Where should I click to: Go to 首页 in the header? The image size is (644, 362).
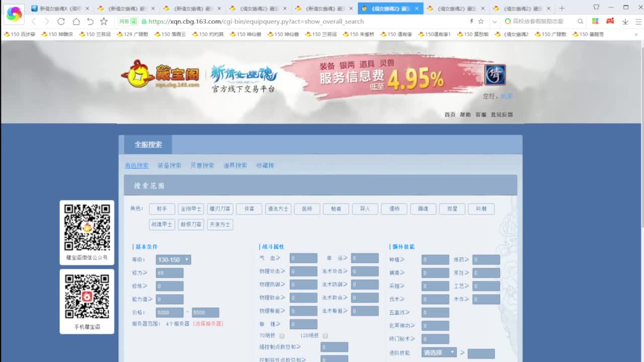tap(450, 115)
